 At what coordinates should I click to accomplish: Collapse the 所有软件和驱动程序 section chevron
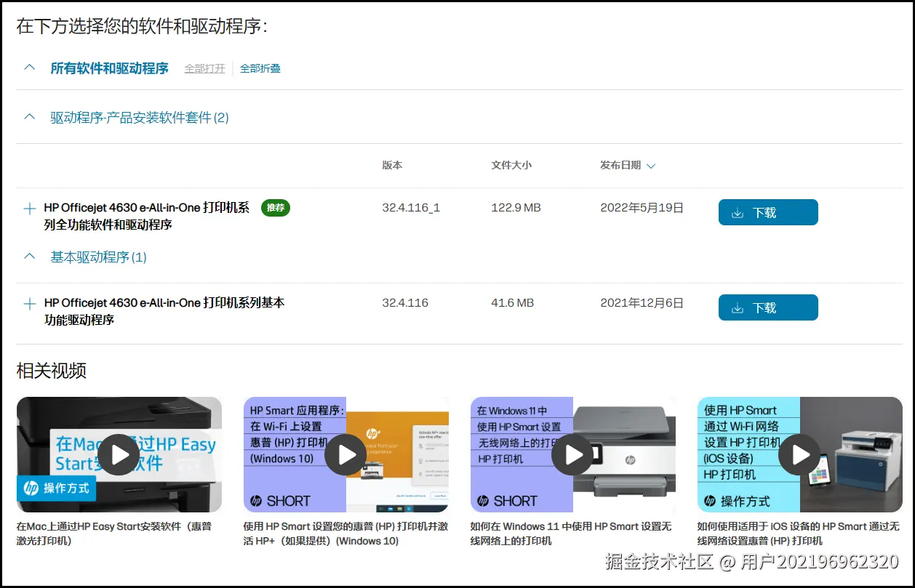[30, 68]
